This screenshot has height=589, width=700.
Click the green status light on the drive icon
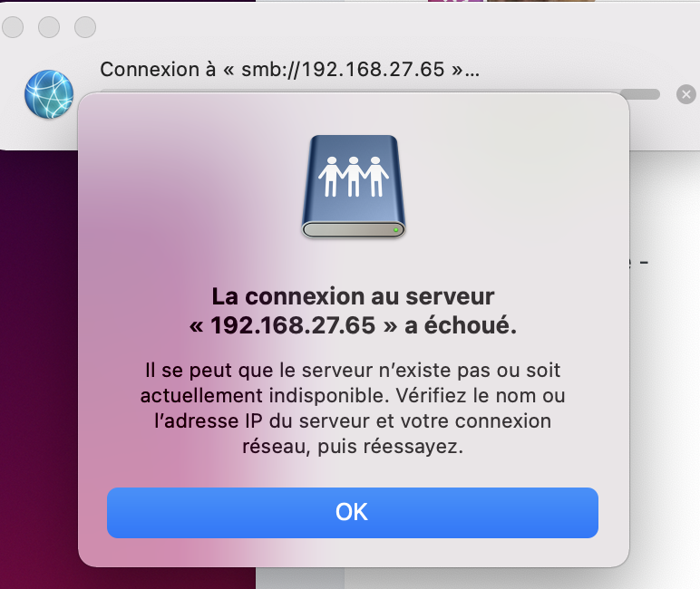[x=395, y=230]
